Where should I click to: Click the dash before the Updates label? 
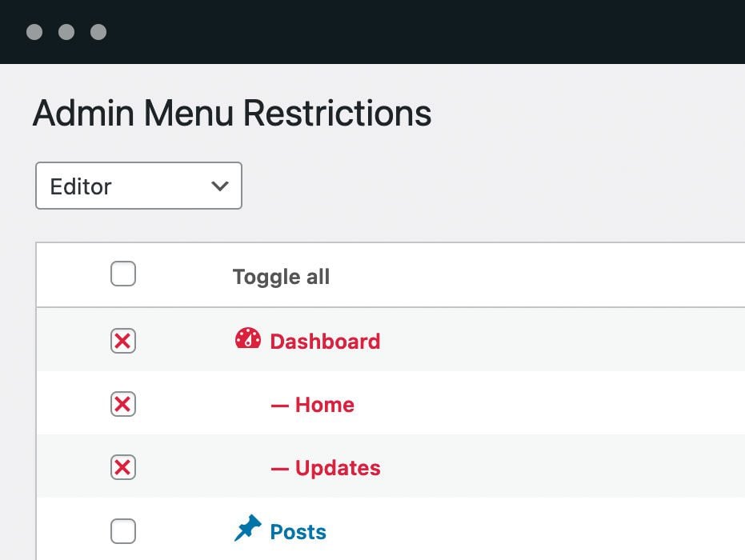[279, 468]
